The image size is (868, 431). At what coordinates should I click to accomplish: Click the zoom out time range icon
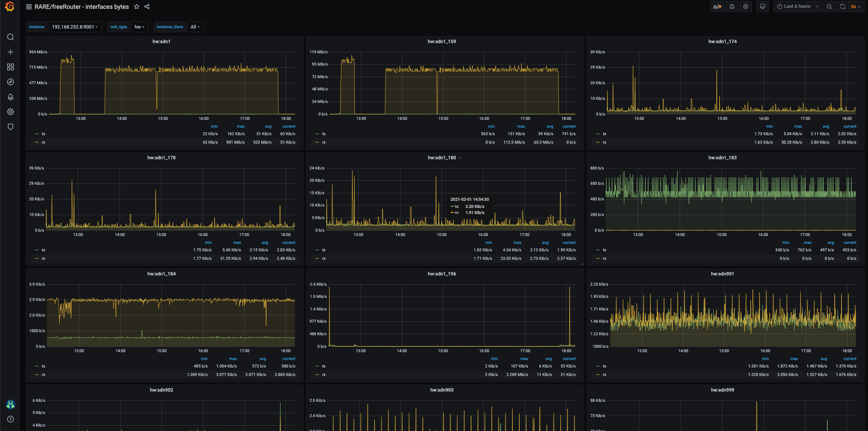point(829,6)
